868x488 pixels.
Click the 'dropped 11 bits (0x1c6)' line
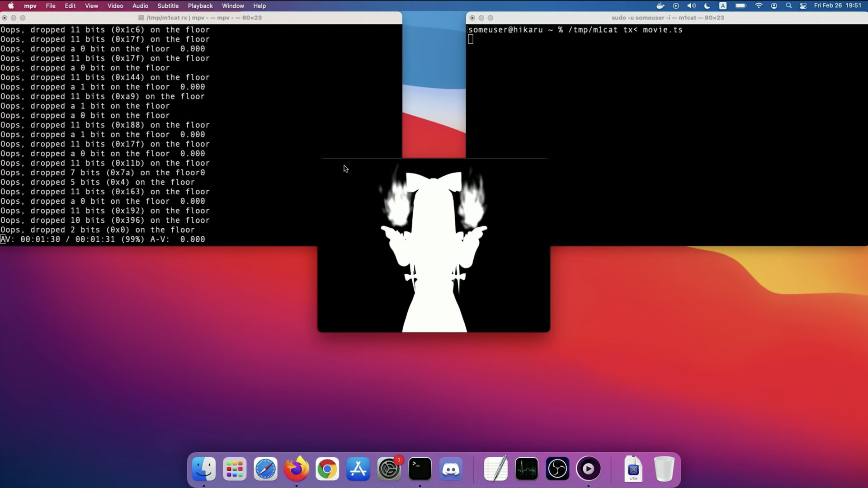[x=105, y=30]
